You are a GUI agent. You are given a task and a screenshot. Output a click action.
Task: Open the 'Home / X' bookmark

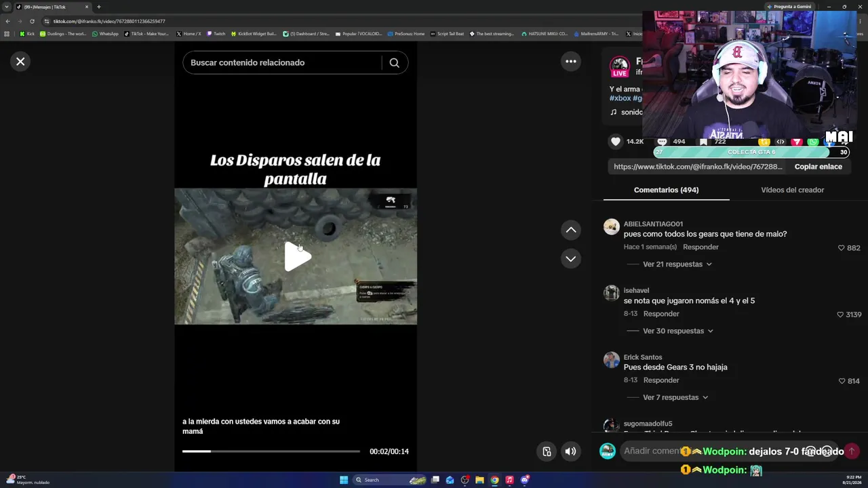coord(189,34)
